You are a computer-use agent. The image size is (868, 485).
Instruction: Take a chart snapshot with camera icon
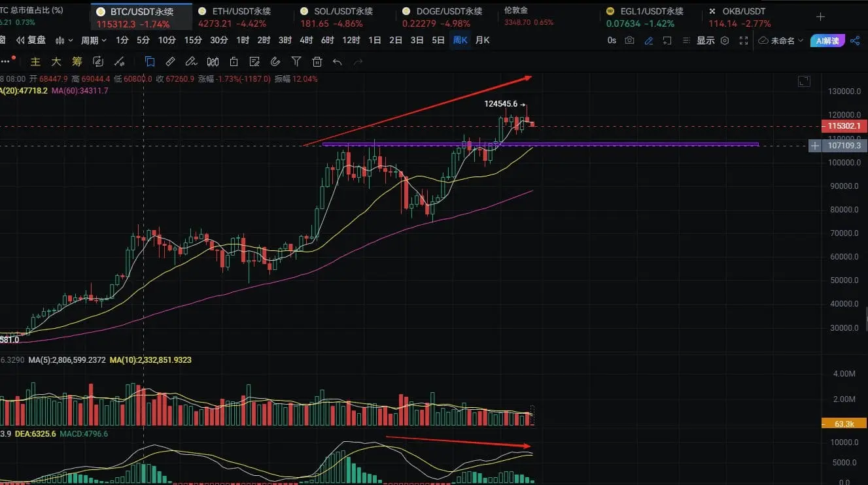[x=629, y=41]
